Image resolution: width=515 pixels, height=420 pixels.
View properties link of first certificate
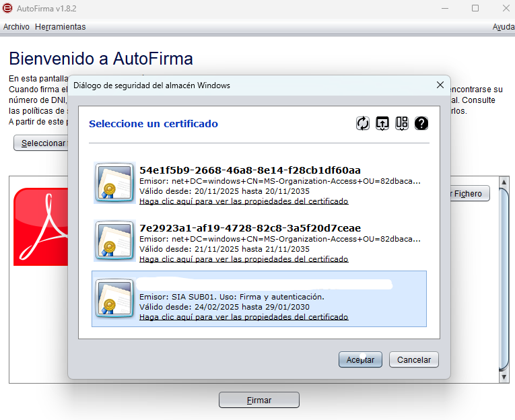[244, 201]
